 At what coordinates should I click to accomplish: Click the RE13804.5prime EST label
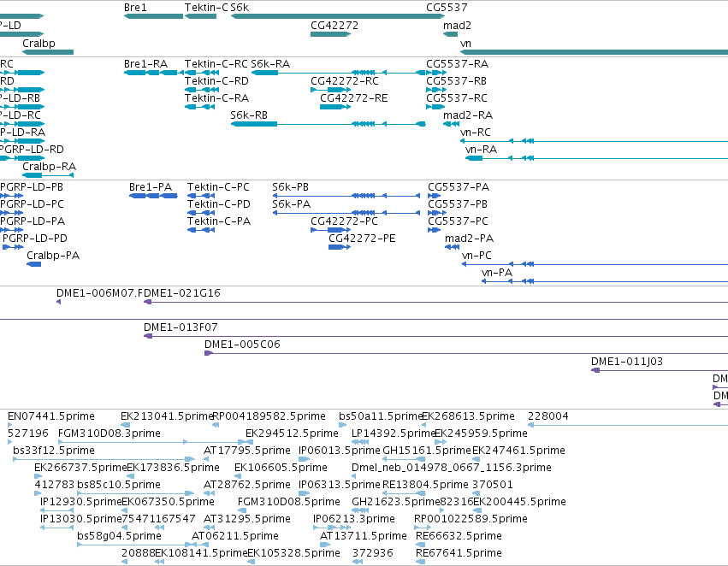click(x=425, y=486)
